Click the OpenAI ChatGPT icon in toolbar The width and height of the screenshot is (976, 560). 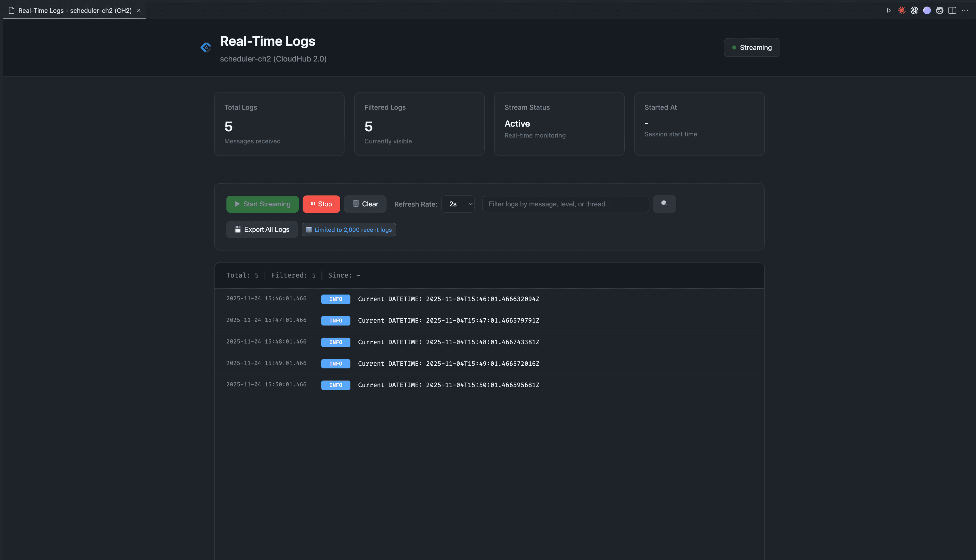click(x=914, y=10)
